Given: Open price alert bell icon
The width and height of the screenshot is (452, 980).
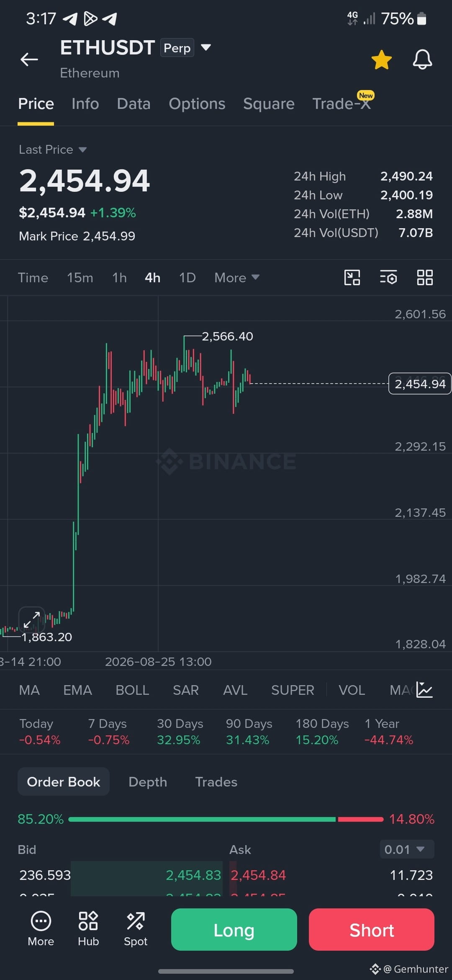Looking at the screenshot, I should 422,59.
